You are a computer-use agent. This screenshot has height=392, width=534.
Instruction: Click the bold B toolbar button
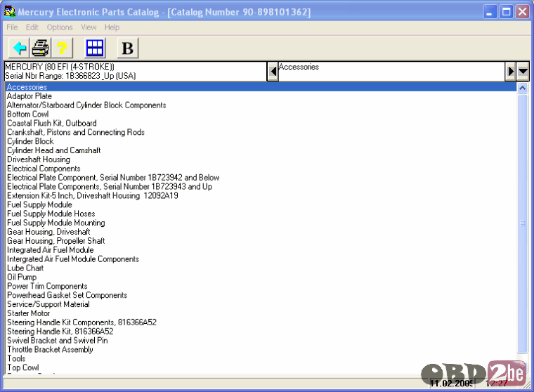pos(128,48)
